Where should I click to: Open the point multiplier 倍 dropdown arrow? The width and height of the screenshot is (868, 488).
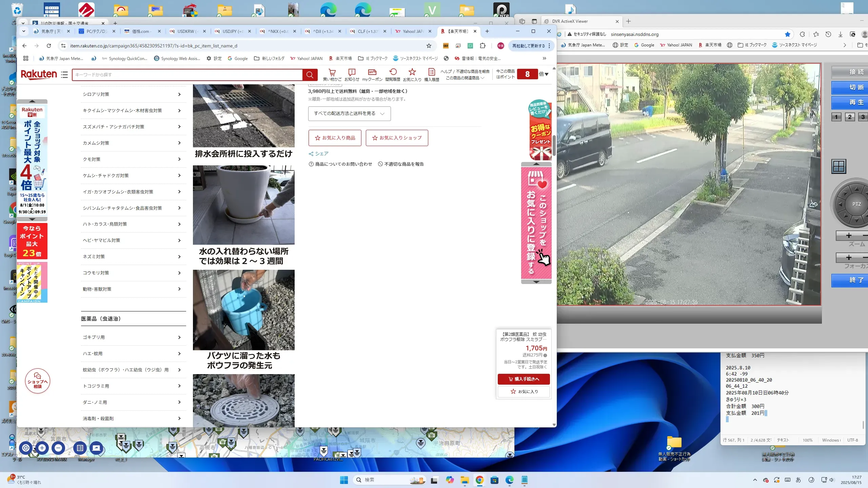[546, 74]
